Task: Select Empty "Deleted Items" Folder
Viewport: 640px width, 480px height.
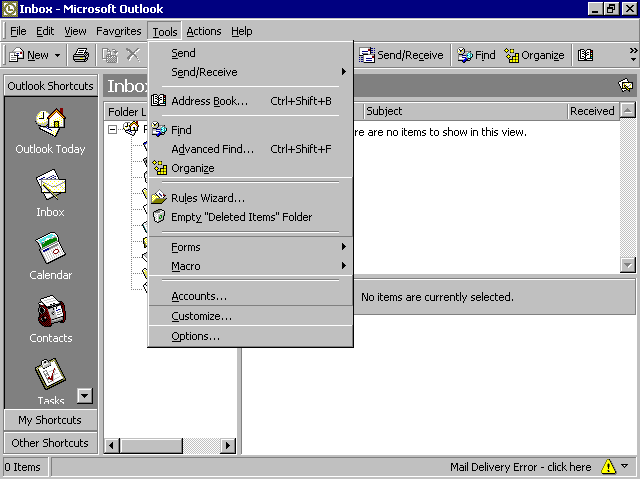Action: (250, 217)
